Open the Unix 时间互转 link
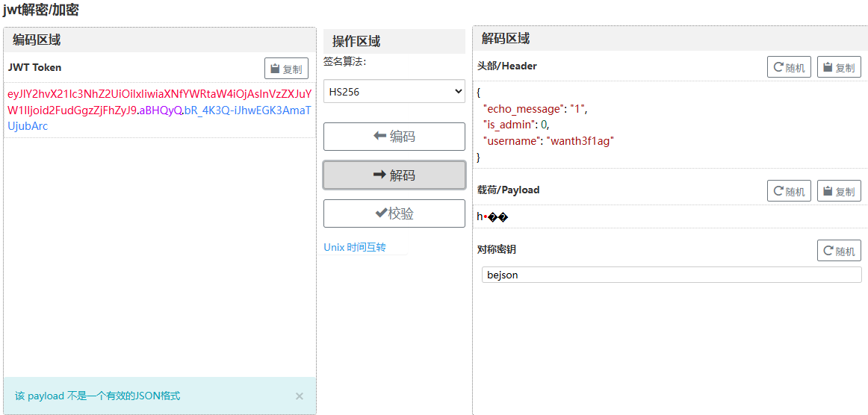 355,247
